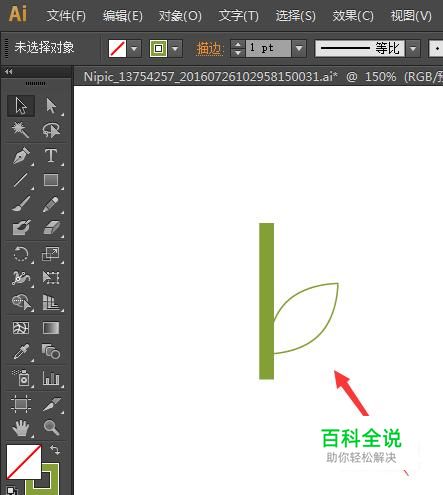443x495 pixels.
Task: Select the Eyedropper tool
Action: point(21,352)
